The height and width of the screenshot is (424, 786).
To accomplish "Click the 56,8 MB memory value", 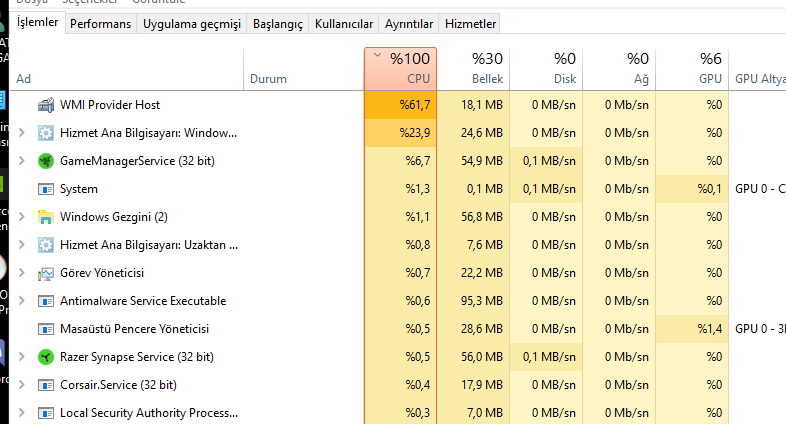I will pos(482,217).
